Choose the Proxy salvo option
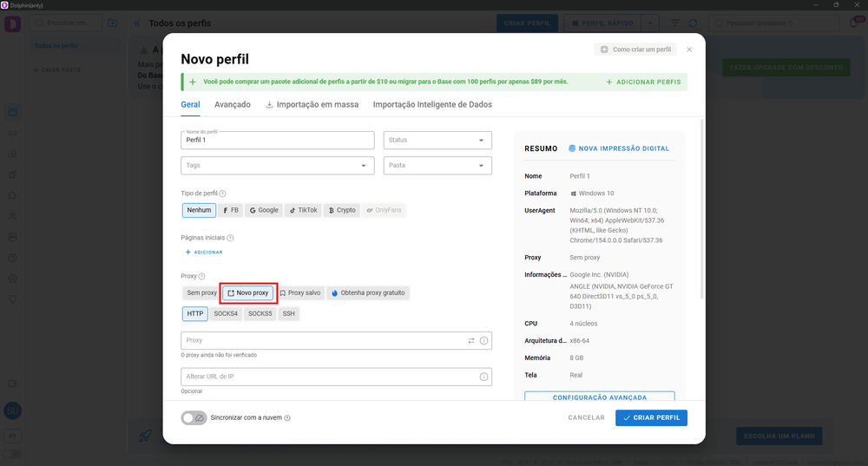This screenshot has width=868, height=466. [300, 292]
